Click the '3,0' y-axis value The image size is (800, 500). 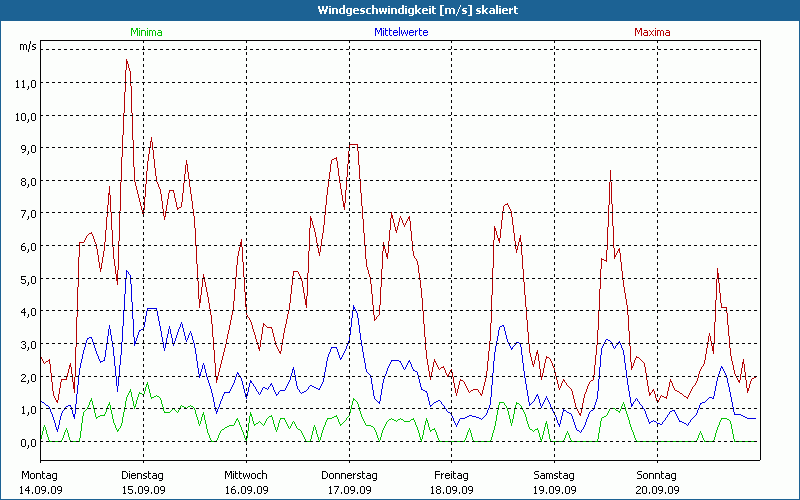click(x=28, y=344)
